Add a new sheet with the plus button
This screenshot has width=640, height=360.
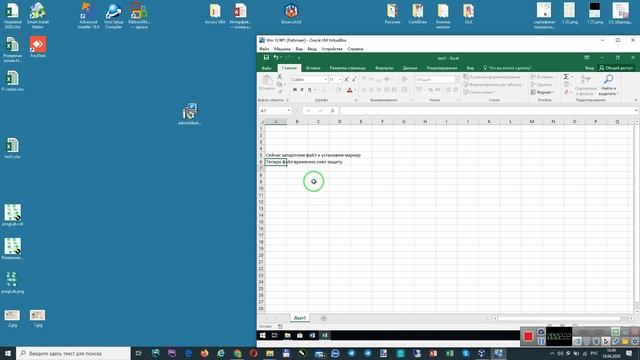click(x=323, y=318)
